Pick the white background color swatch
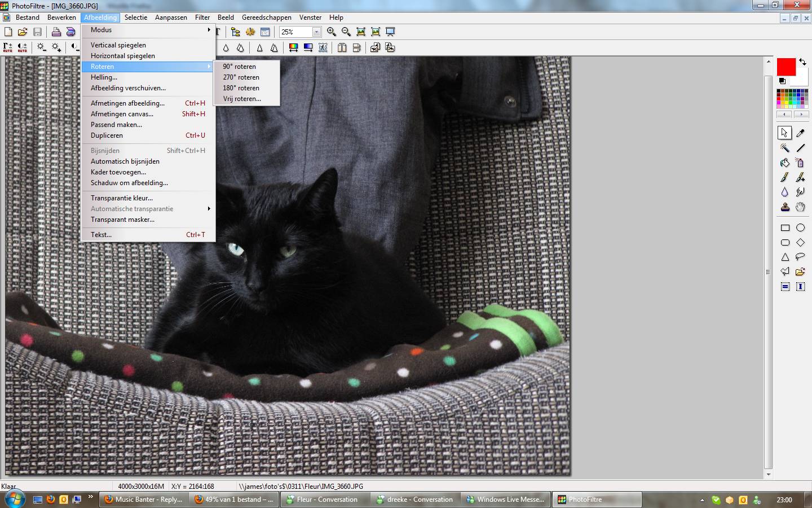 [x=800, y=79]
